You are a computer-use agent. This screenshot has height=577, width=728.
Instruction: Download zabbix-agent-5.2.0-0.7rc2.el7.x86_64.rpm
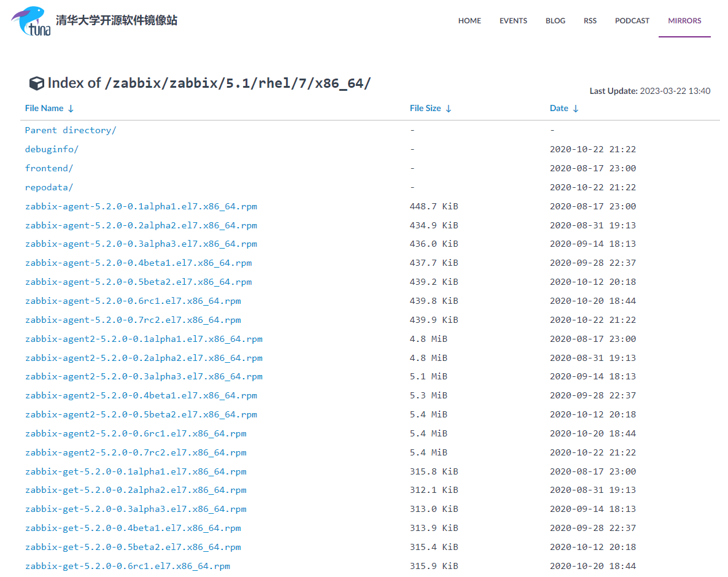[133, 320]
